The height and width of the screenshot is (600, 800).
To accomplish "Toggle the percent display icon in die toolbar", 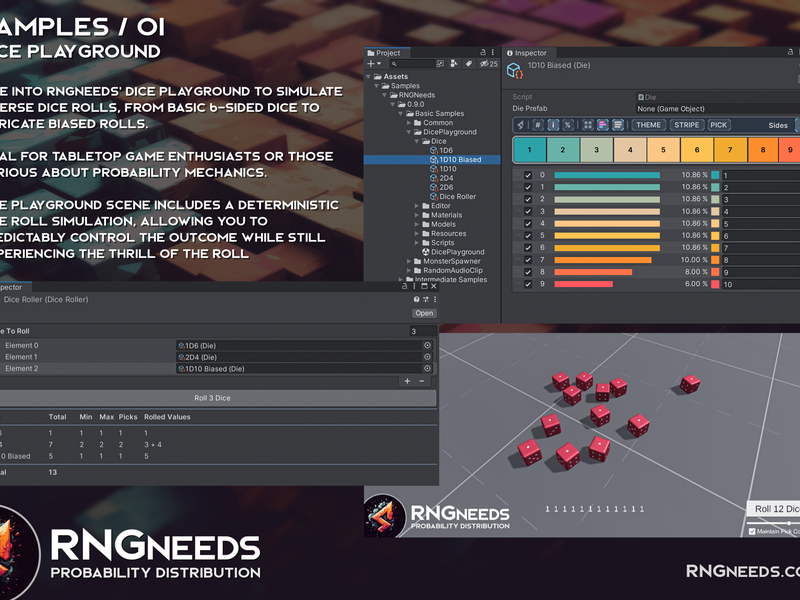I will (x=567, y=125).
